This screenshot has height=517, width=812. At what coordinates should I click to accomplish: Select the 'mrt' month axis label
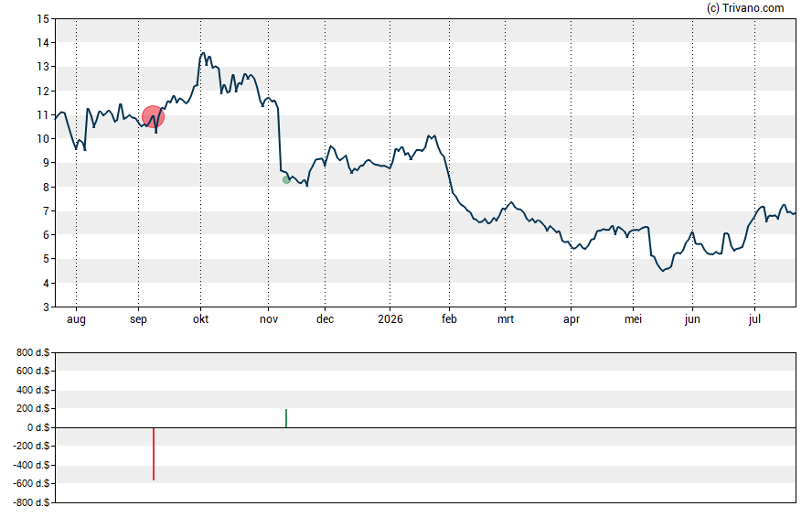click(x=506, y=319)
